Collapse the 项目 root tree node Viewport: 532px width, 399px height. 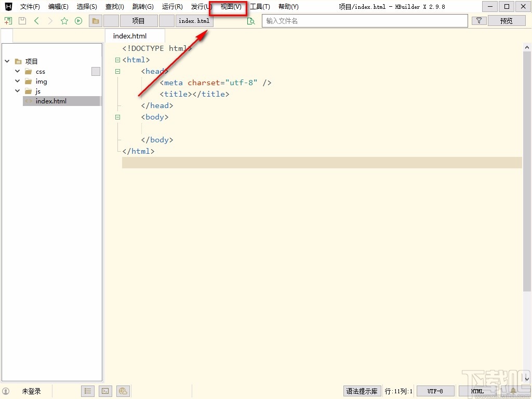(x=7, y=61)
